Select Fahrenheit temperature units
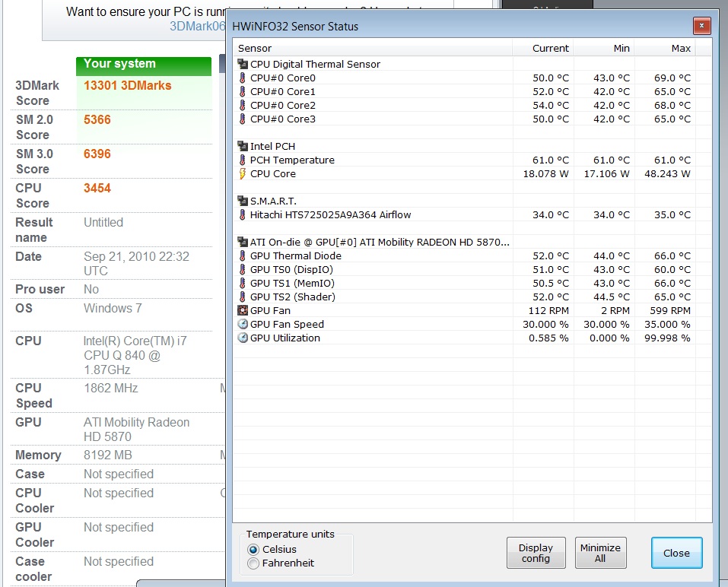The height and width of the screenshot is (587, 728). click(x=253, y=563)
